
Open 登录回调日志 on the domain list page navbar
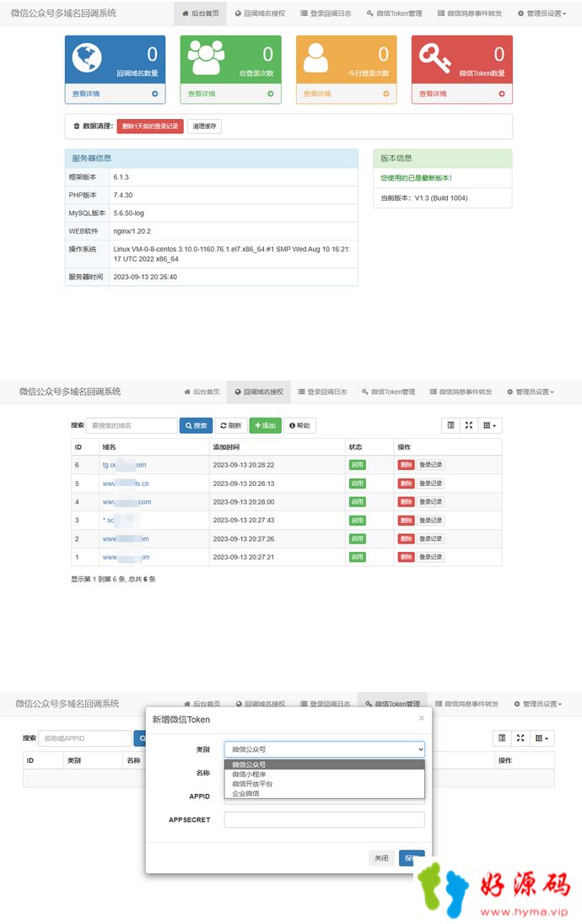322,392
